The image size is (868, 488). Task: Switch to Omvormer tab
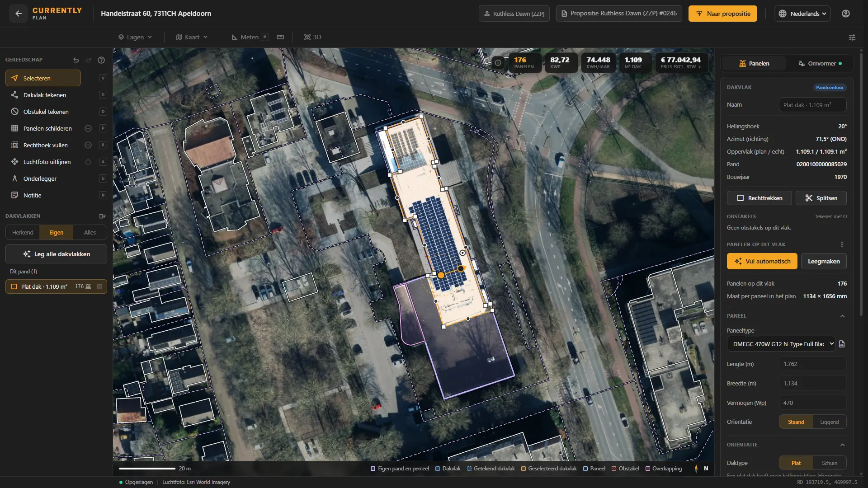pos(820,63)
